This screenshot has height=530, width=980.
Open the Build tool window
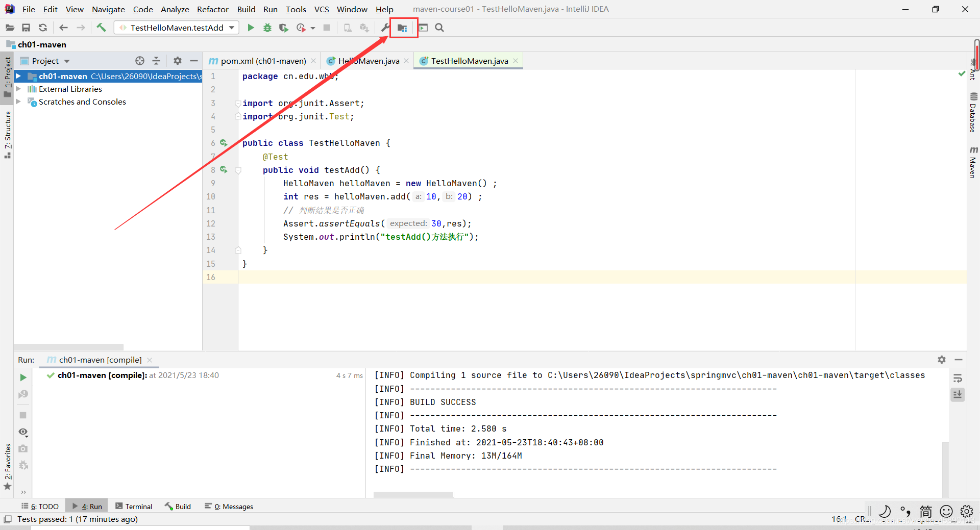[x=178, y=507]
